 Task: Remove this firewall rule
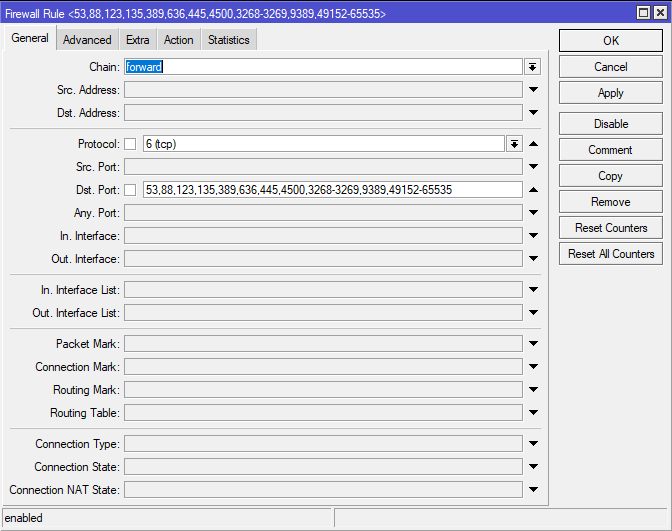(611, 202)
